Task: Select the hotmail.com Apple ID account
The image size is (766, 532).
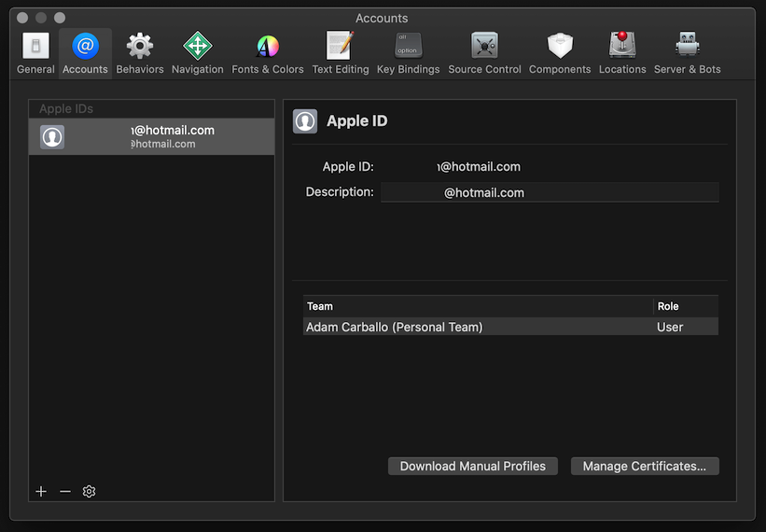Action: click(x=152, y=137)
